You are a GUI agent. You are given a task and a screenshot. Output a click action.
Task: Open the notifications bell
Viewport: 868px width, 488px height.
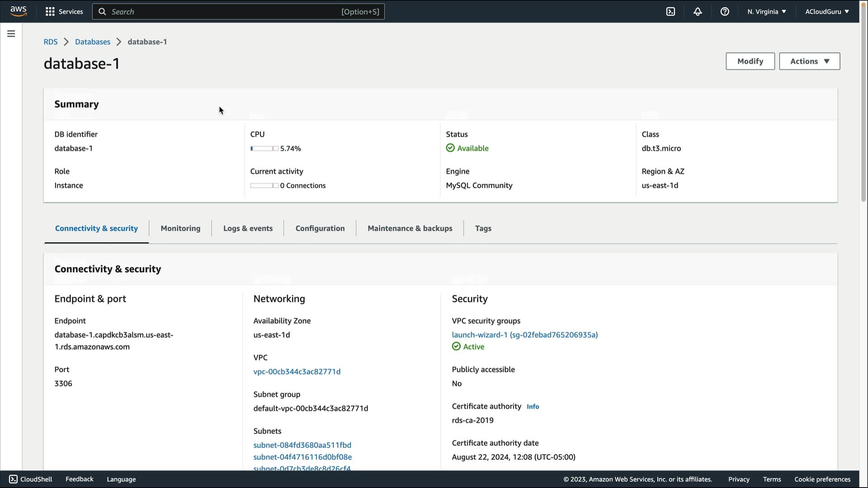click(698, 12)
